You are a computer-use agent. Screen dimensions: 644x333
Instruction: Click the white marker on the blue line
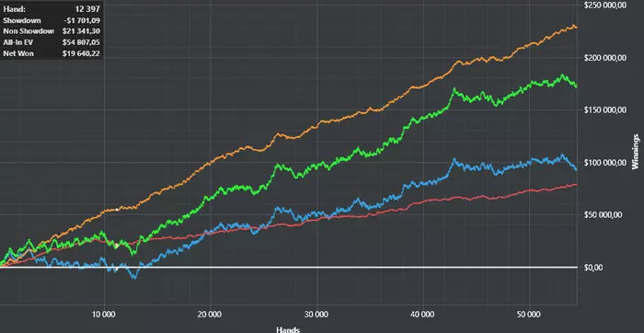tap(116, 270)
